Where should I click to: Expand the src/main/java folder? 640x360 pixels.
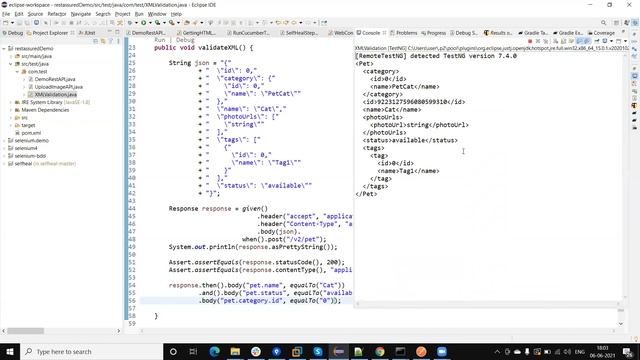(11, 56)
